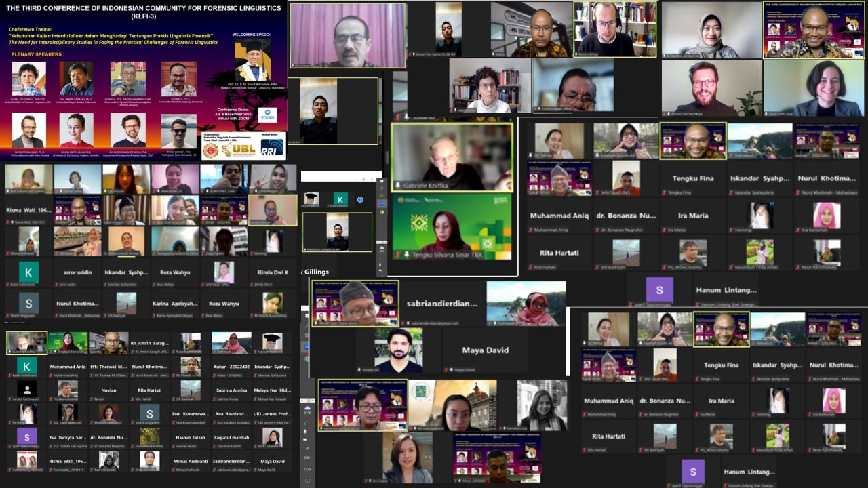This screenshot has height=488, width=868.
Task: Click the cloud weather icon showing 21°C
Action: click(x=307, y=409)
